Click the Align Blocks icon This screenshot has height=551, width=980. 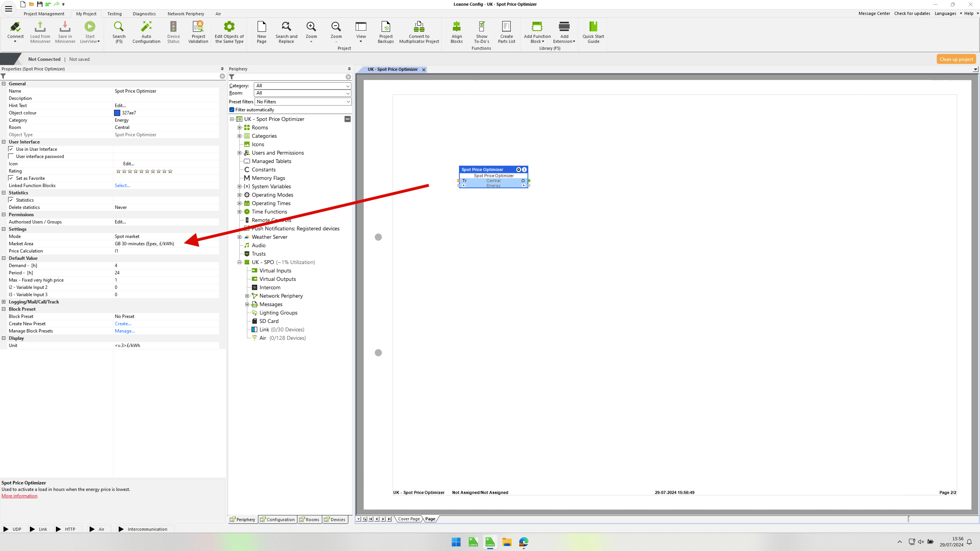tap(457, 27)
